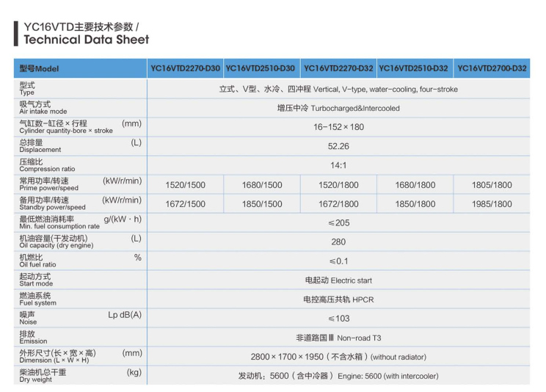Click the Non-road T3 emission cell
This screenshot has width=546, height=392.
tap(338, 338)
